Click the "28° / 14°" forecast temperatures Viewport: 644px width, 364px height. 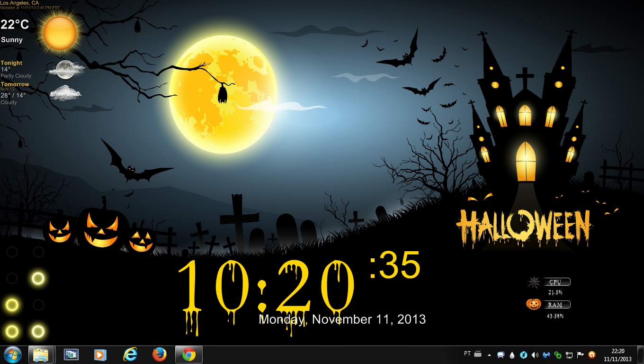coord(13,95)
